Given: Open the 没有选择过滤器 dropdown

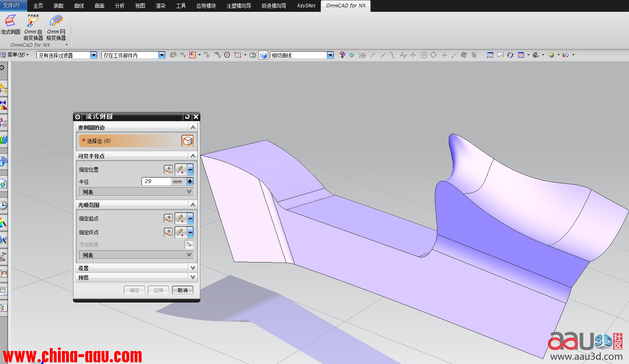Looking at the screenshot, I should (x=93, y=55).
